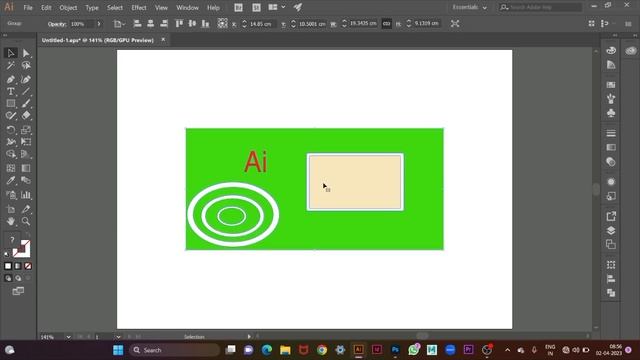Swap Fill and Stroke colors arrow

27,236
